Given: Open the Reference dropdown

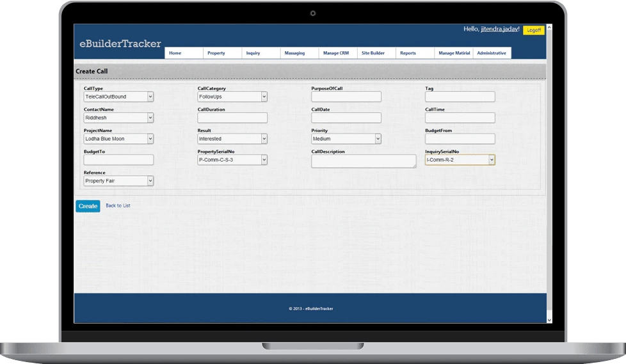Looking at the screenshot, I should pos(118,181).
